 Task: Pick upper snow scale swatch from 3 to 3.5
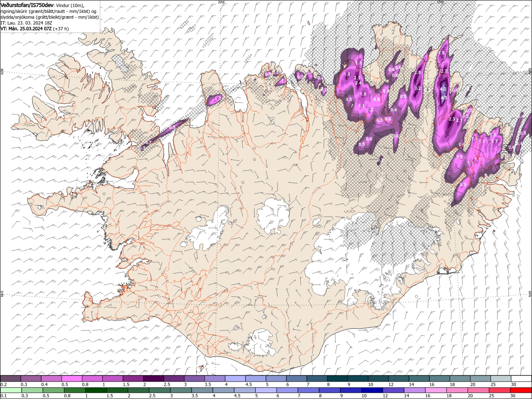194,379
